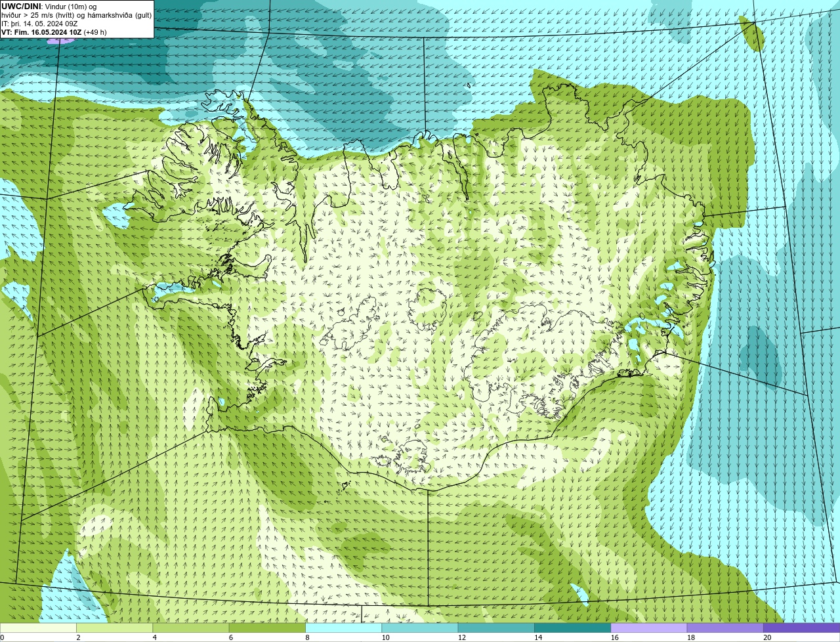The width and height of the screenshot is (840, 642).
Task: Click the legend scale label '6'
Action: [x=231, y=637]
